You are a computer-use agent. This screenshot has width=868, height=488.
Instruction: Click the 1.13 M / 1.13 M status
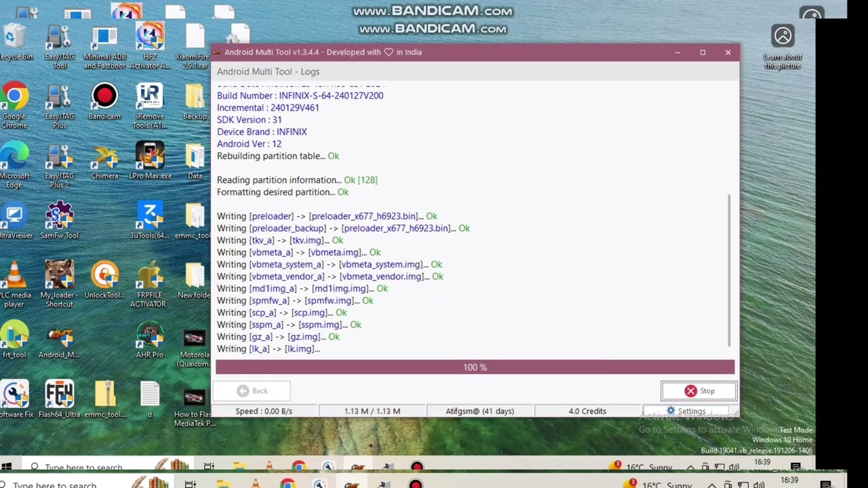[x=372, y=411]
